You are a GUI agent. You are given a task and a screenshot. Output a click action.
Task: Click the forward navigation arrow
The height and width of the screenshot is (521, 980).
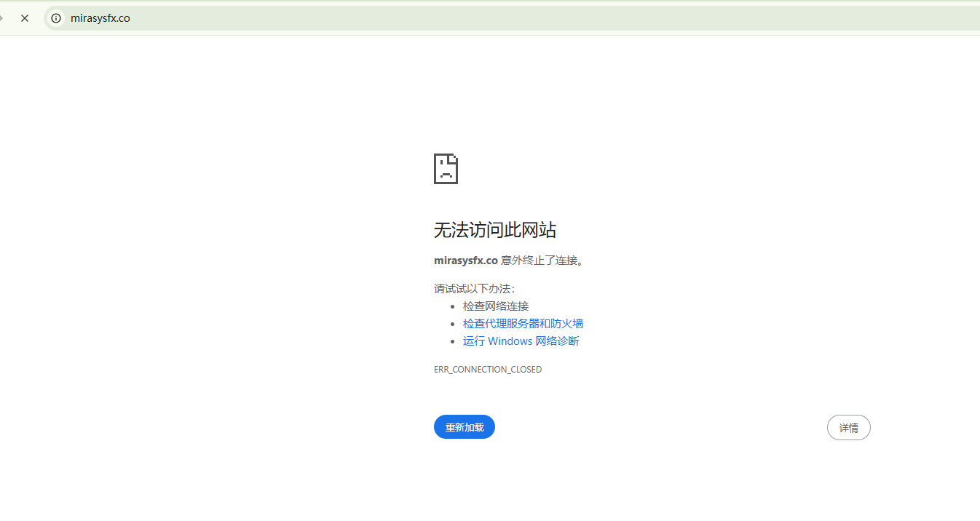tap(2, 18)
